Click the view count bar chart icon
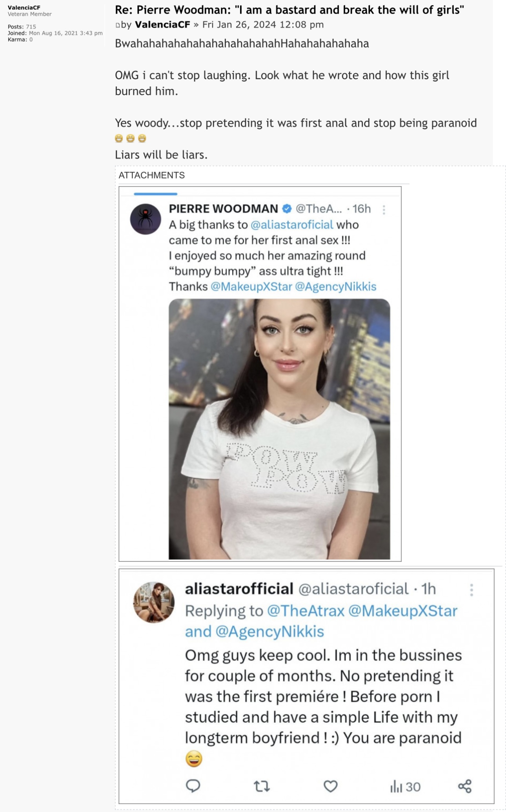Viewport: 506px width, 812px height. [x=396, y=787]
